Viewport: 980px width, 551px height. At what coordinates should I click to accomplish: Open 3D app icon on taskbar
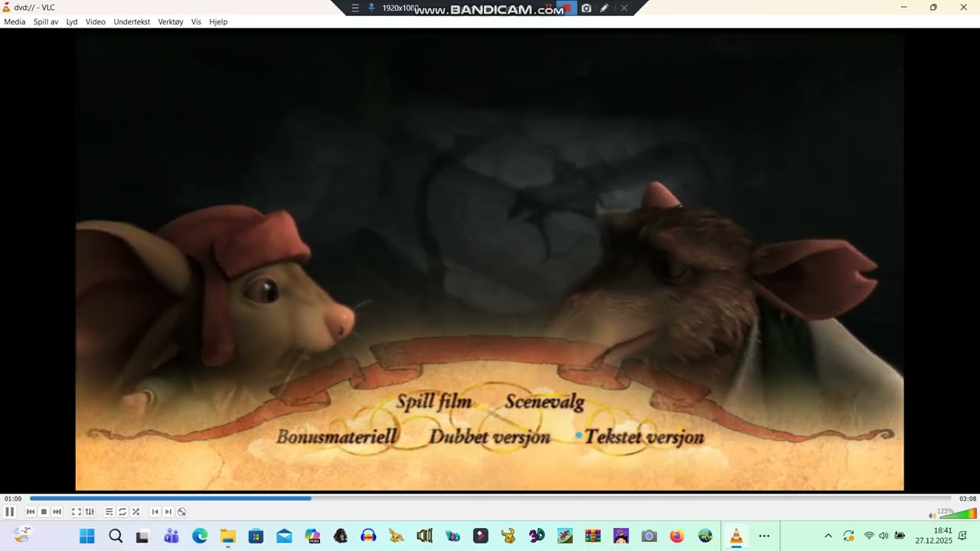point(537,536)
